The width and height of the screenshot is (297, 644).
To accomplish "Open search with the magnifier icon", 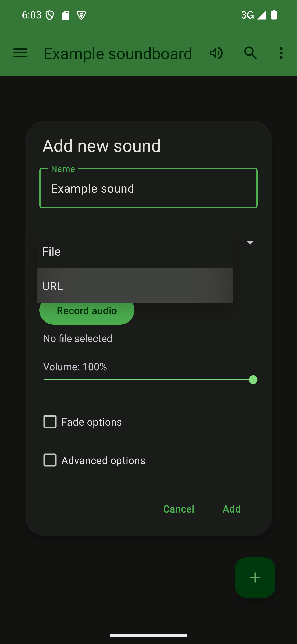I will [250, 53].
